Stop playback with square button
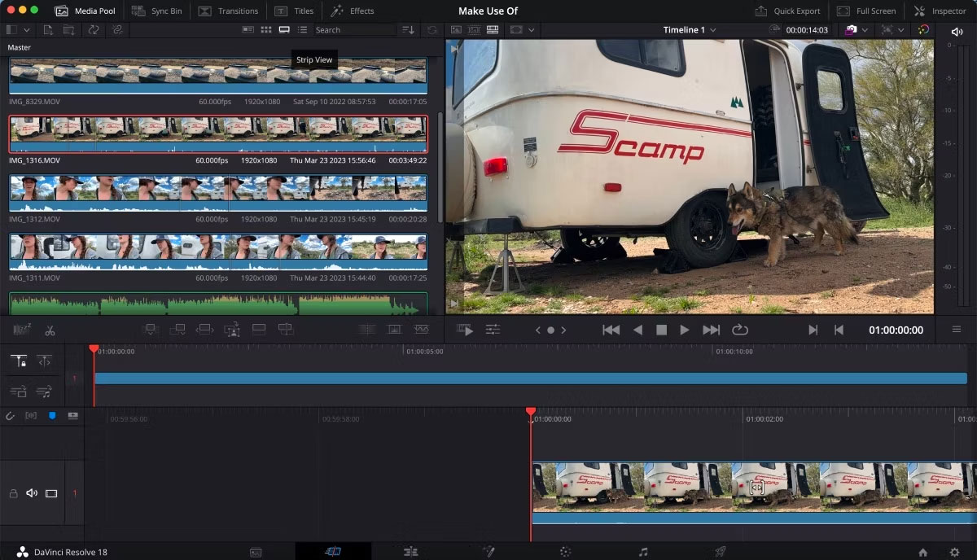 coord(662,330)
